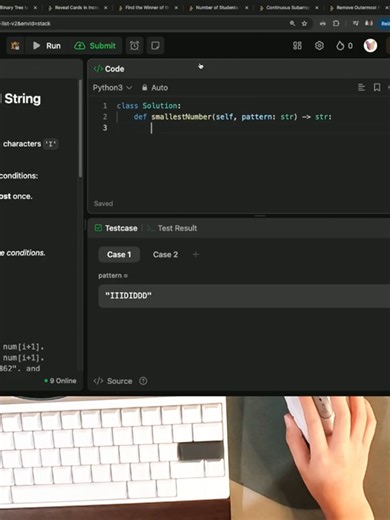Viewport: 390px width, 520px height.
Task: Click the class Solution line
Action: click(149, 106)
